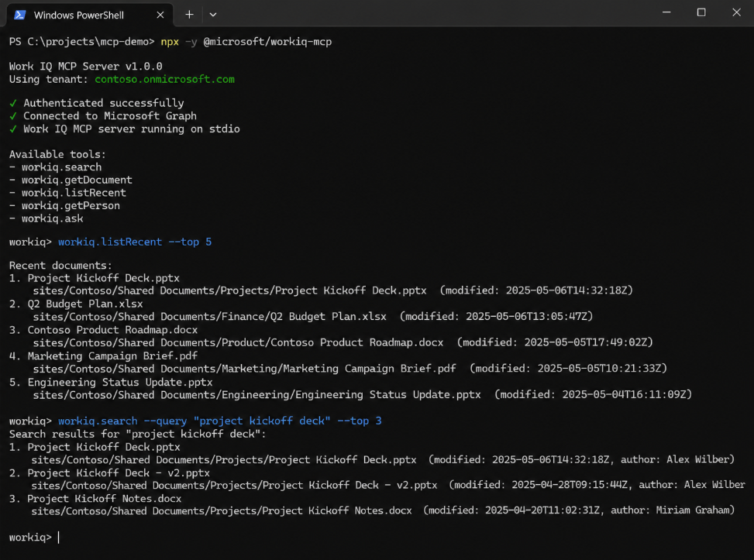
Task: Open a new terminal tab with plus button
Action: click(189, 15)
